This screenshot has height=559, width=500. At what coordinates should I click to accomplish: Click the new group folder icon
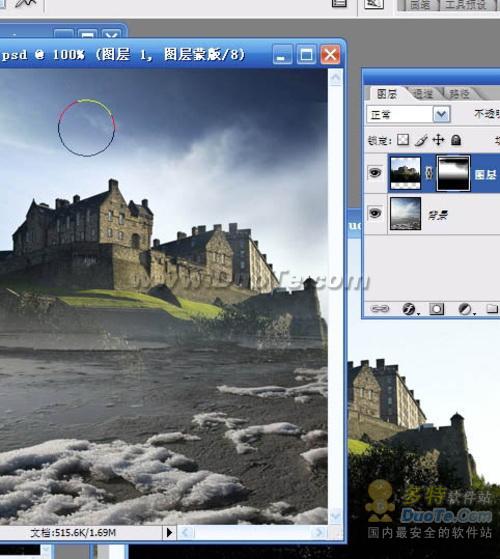[492, 308]
